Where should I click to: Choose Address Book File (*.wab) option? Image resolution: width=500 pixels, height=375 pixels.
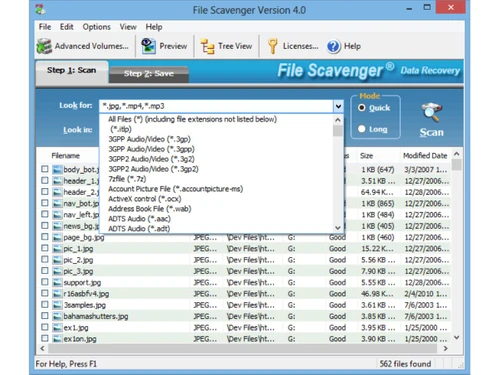(150, 209)
